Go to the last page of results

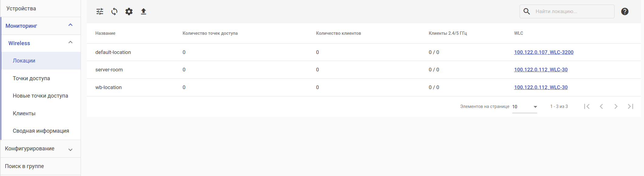click(x=631, y=106)
